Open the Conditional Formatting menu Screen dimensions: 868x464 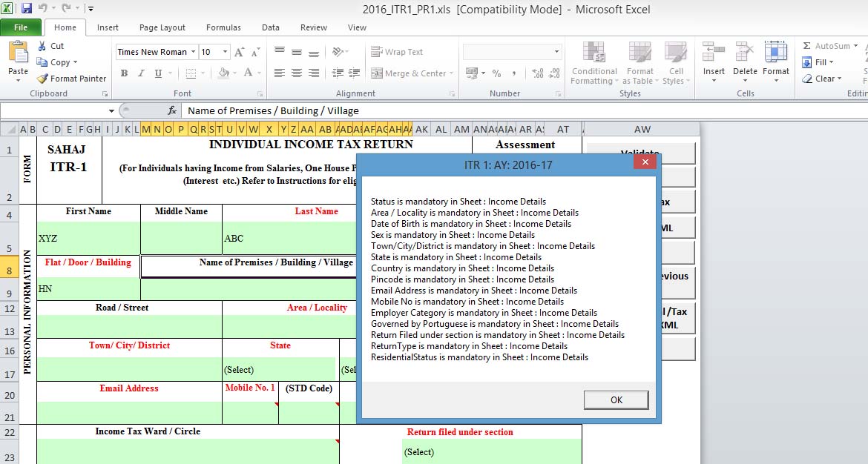[594, 63]
